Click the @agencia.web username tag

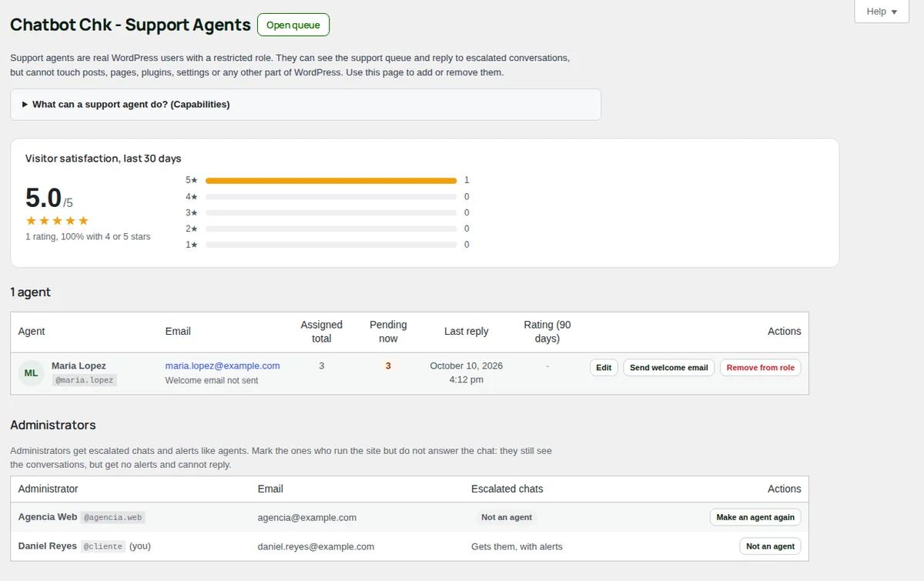pyautogui.click(x=113, y=517)
